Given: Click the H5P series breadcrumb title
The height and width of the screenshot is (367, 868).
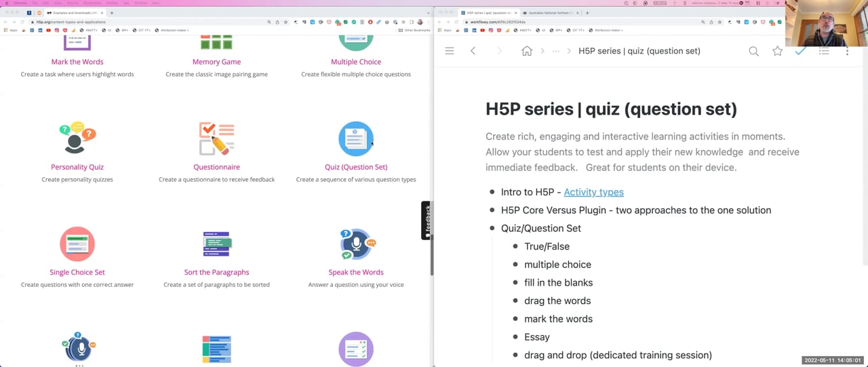Looking at the screenshot, I should click(639, 51).
